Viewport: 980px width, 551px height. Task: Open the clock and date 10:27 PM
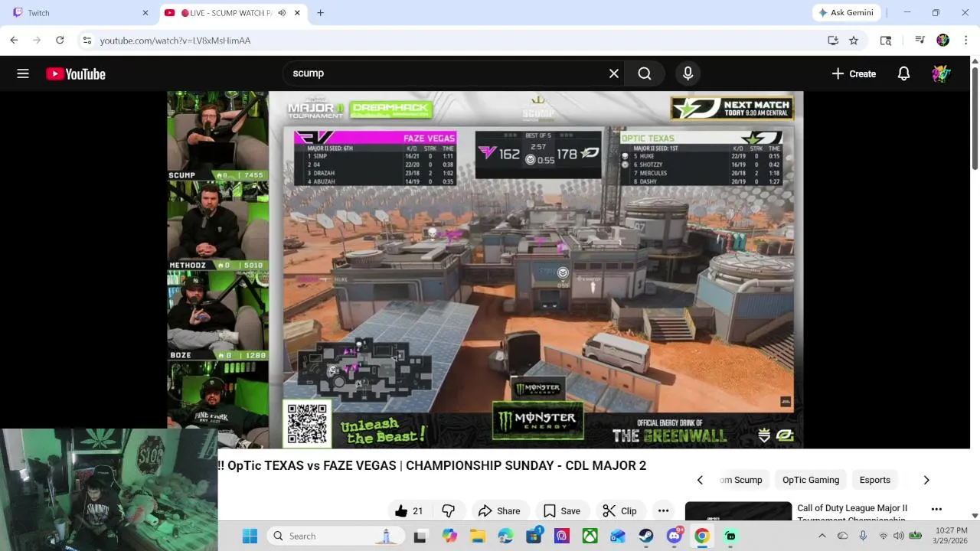point(950,536)
